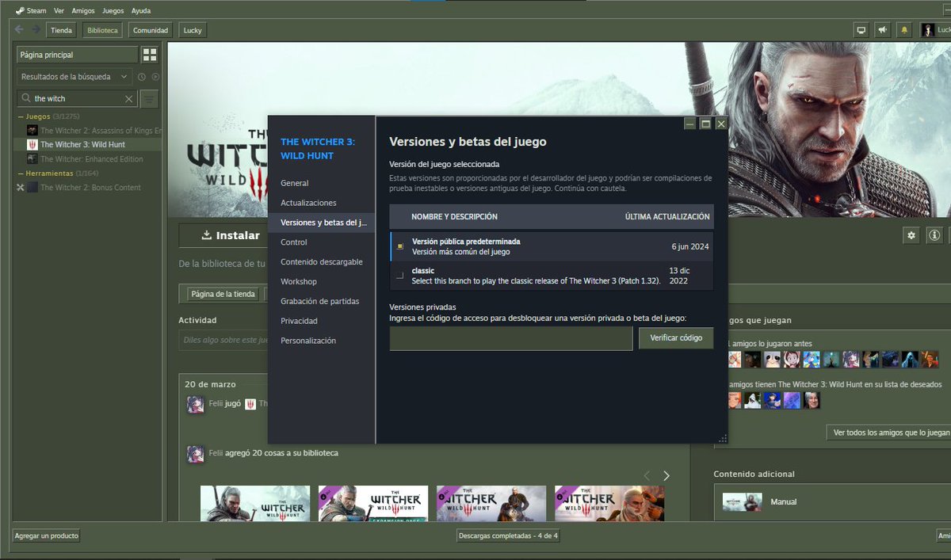Open the announcements megaphone icon
The image size is (951, 560).
pos(883,30)
